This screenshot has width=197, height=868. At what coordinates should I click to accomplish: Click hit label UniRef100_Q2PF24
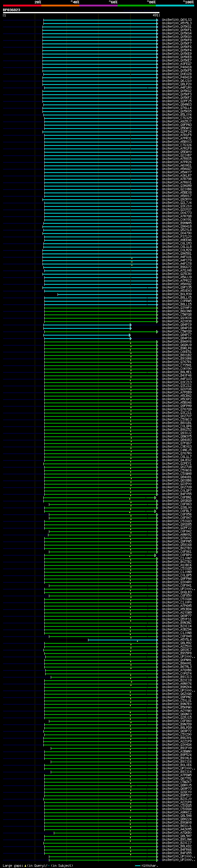coord(177,131)
